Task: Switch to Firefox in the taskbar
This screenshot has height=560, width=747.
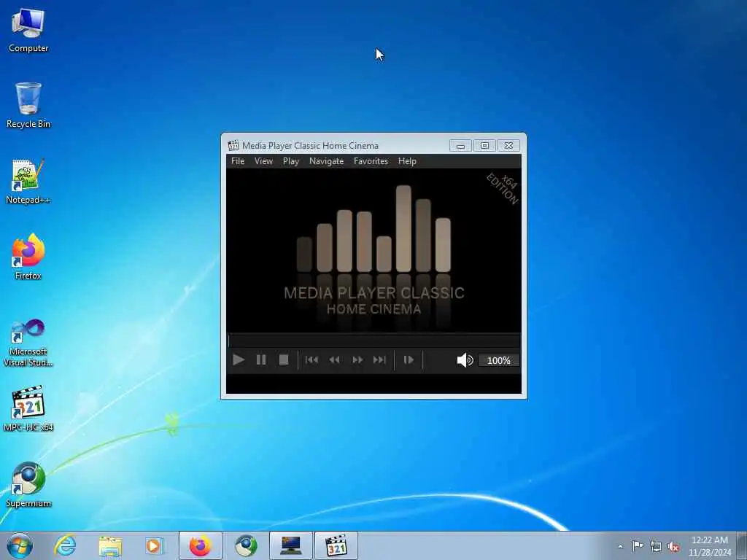Action: pyautogui.click(x=200, y=545)
